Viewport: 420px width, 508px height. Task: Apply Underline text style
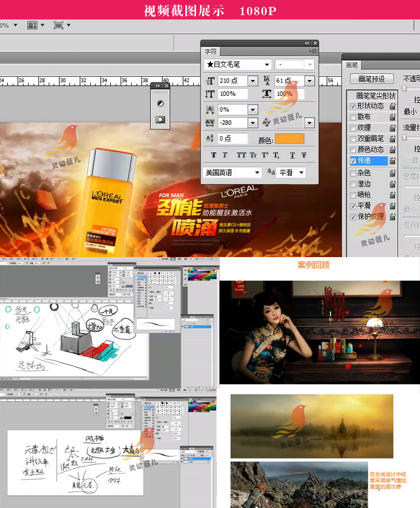292,155
